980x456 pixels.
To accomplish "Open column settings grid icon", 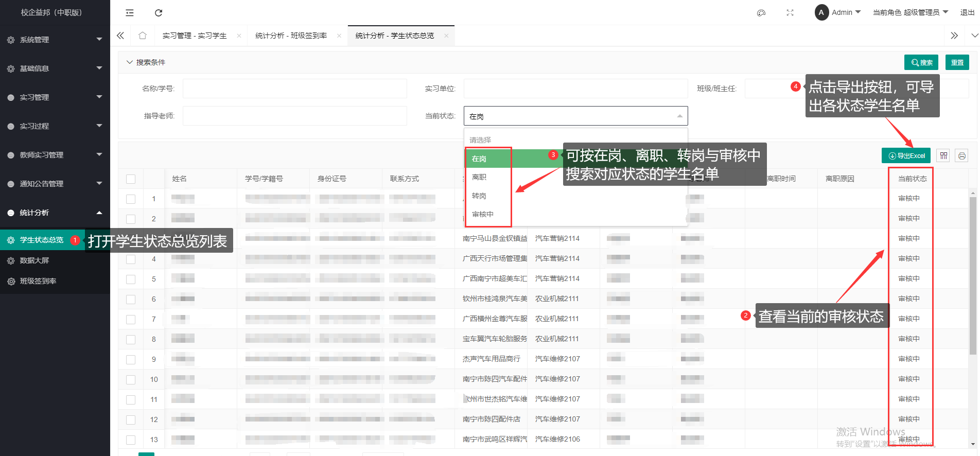I will (943, 156).
